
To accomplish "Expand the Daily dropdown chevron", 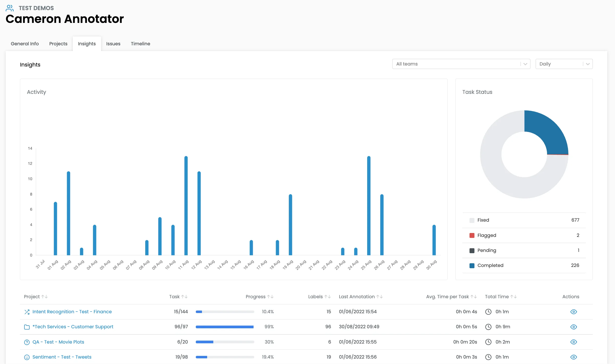I will [588, 64].
